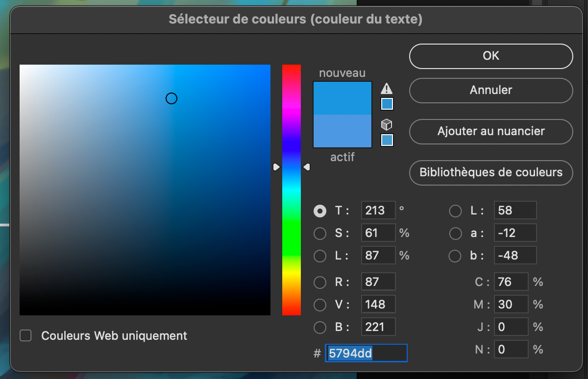Select the V (vert) radio button
Screen dimensions: 588x379
[x=320, y=304]
